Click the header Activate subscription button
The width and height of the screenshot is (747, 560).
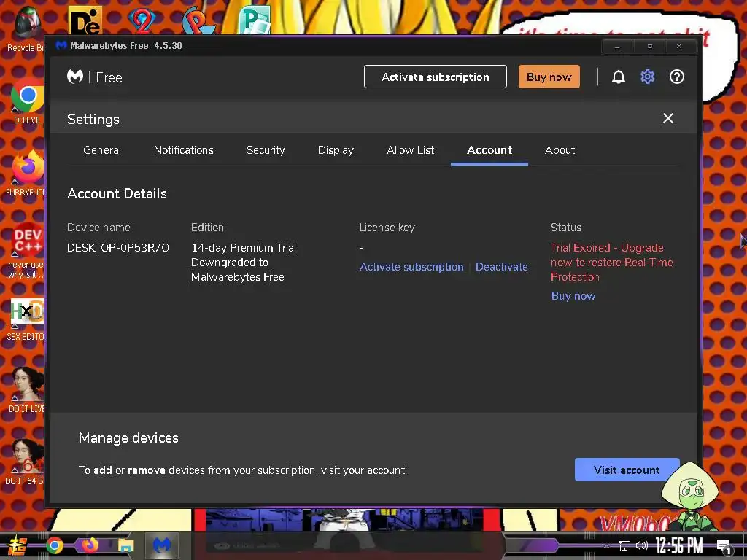435,77
